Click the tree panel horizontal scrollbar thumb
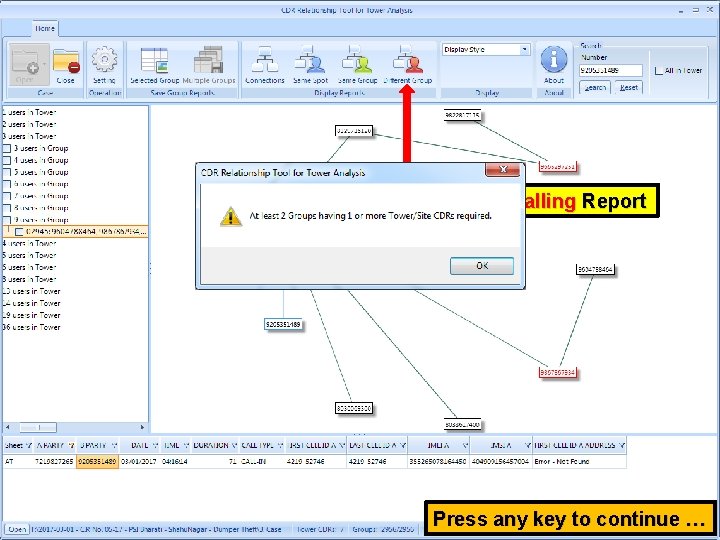The width and height of the screenshot is (720, 540). [38, 428]
